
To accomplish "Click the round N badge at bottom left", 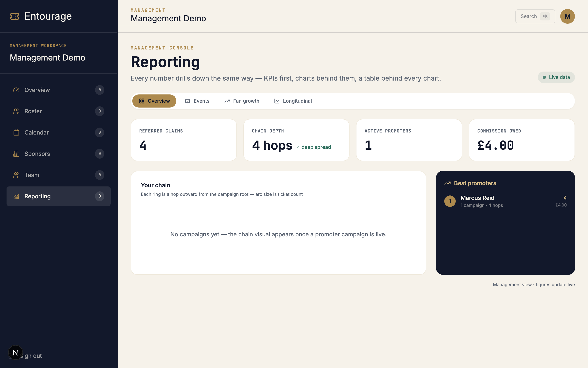I will (15, 352).
